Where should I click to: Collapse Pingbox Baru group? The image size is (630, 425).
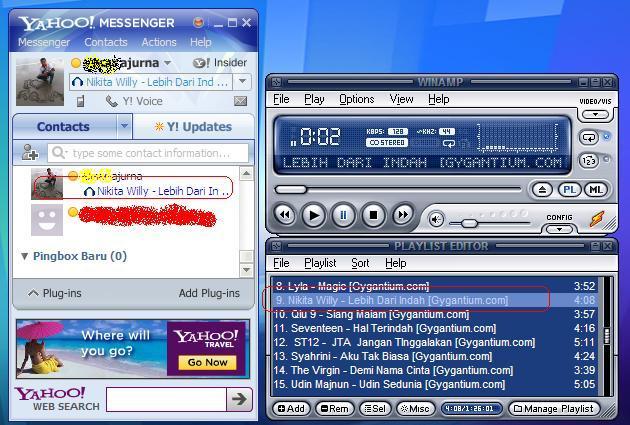24,256
